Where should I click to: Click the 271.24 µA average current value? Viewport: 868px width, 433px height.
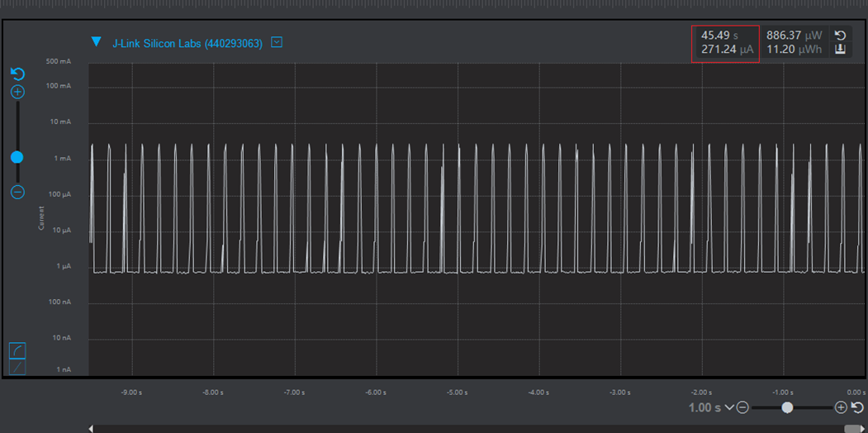point(728,50)
